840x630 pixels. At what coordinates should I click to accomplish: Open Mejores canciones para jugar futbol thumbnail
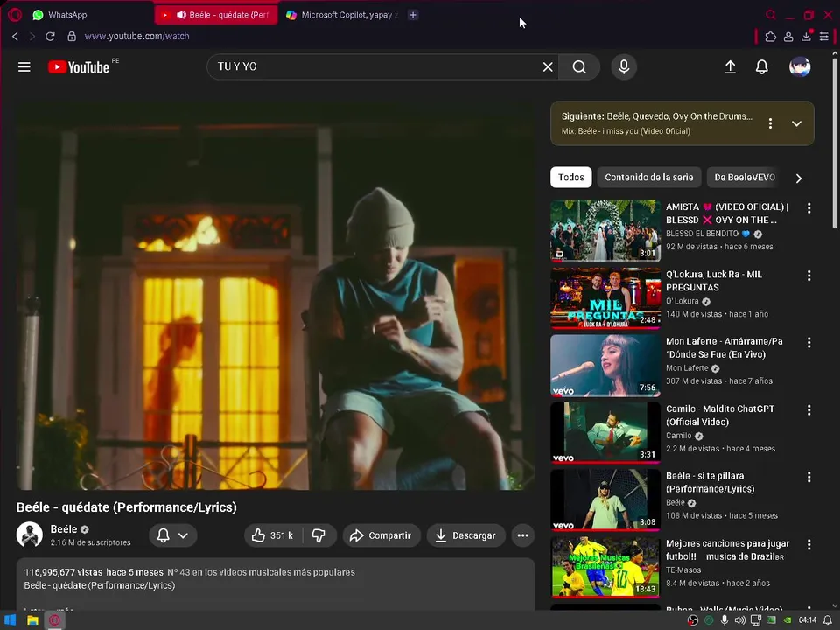point(605,567)
